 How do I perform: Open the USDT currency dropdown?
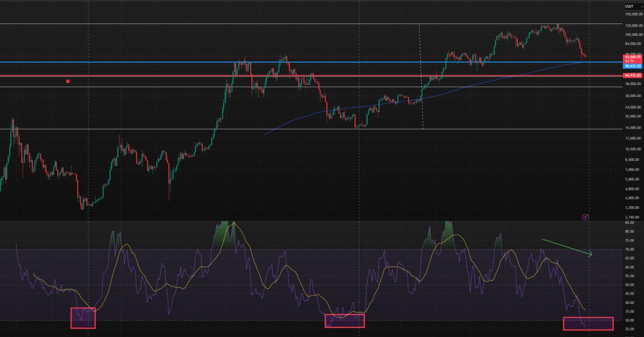click(634, 6)
